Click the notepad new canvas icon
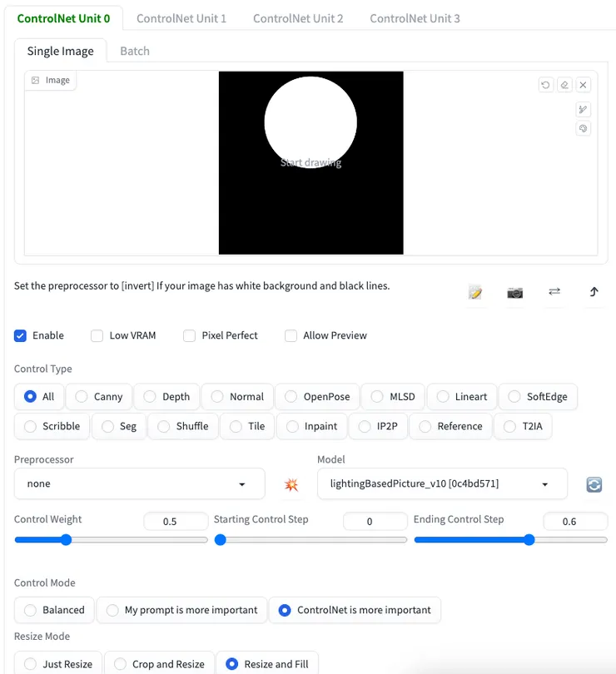 click(475, 292)
